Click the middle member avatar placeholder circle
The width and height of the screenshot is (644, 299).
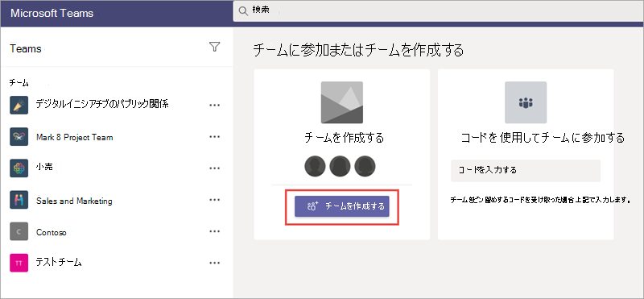(340, 166)
